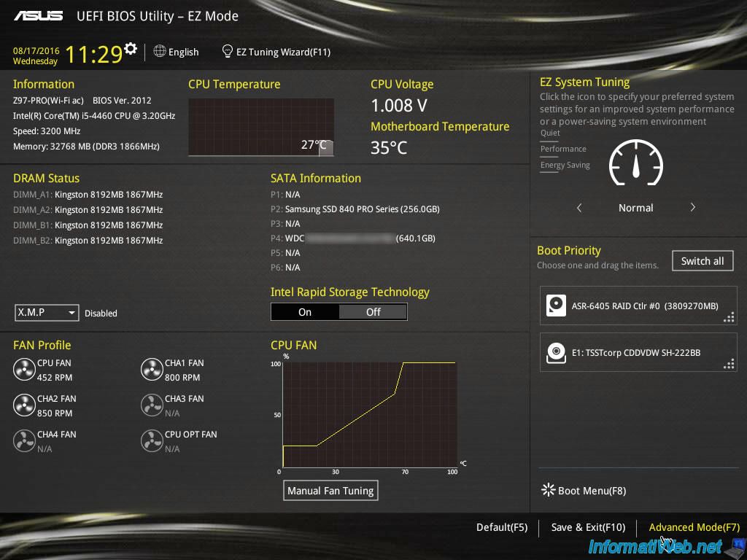This screenshot has height=560, width=747.
Task: Click the TSSTcorp optical drive icon
Action: pos(556,352)
